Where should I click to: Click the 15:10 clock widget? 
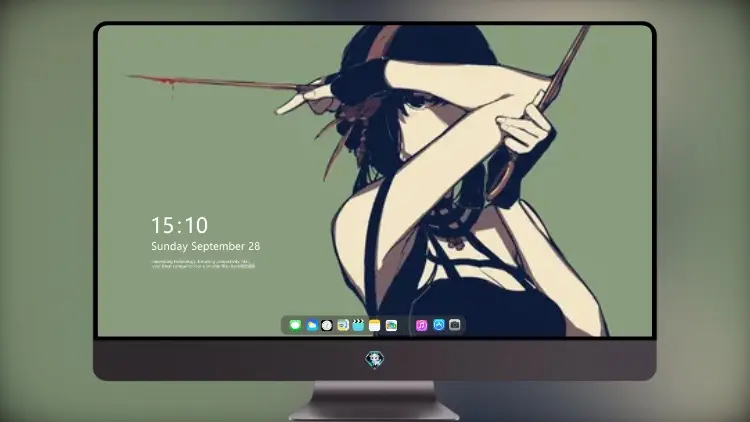pyautogui.click(x=179, y=225)
